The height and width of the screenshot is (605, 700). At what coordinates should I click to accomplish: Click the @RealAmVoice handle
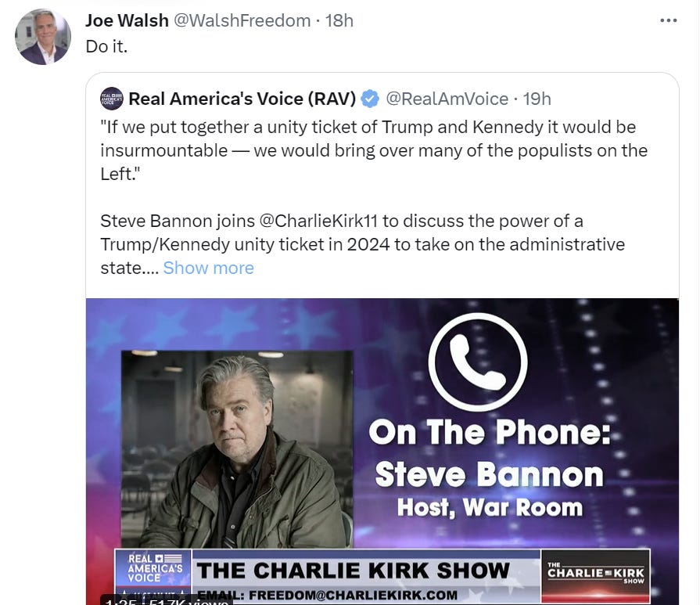tap(447, 99)
